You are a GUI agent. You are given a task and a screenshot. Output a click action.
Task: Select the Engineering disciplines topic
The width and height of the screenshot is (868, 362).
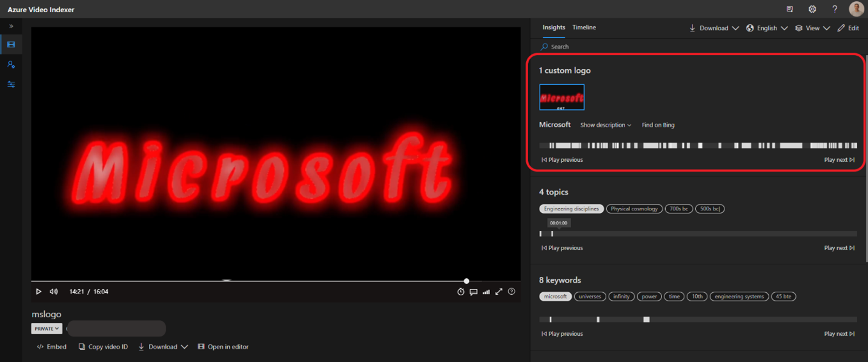(571, 209)
